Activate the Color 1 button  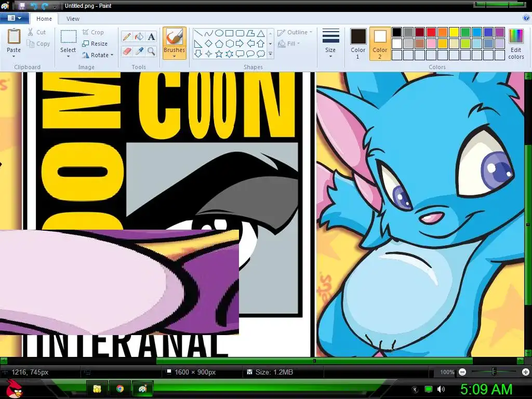click(358, 44)
